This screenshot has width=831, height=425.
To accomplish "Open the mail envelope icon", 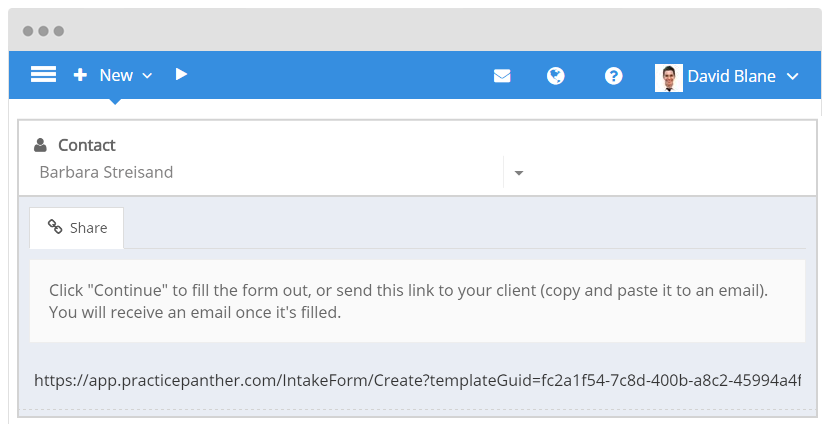I will click(502, 76).
